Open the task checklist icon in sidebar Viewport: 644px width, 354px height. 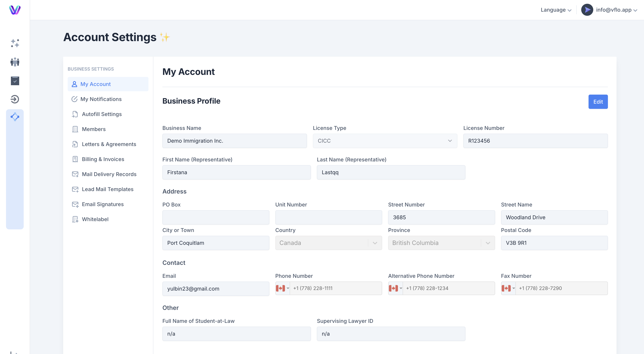15,81
